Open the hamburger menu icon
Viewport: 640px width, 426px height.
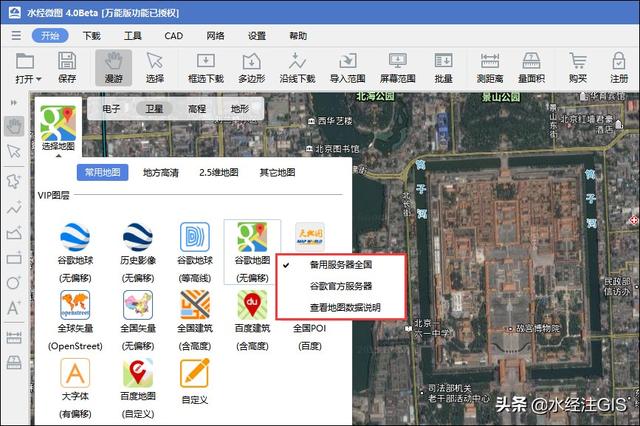click(16, 36)
